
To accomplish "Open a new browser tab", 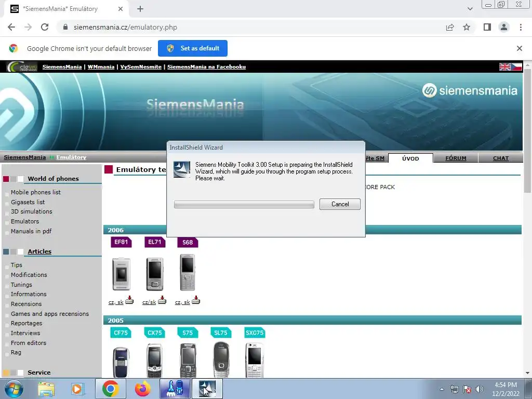I will point(140,9).
